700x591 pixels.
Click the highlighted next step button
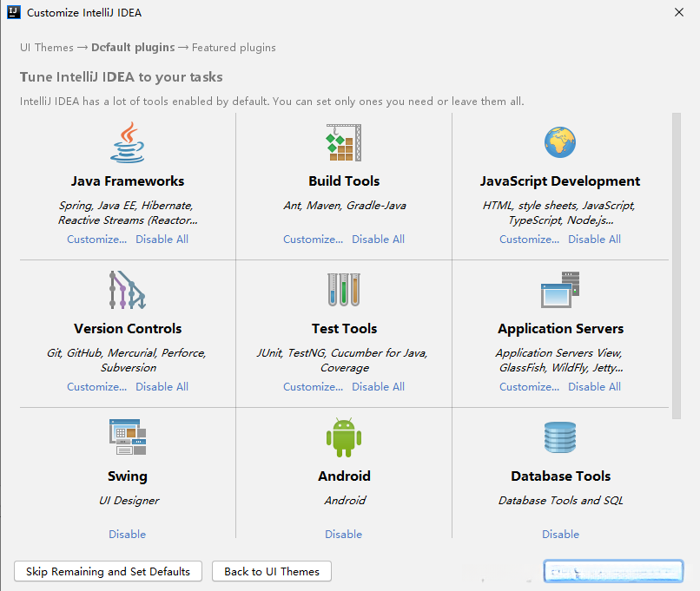[613, 571]
